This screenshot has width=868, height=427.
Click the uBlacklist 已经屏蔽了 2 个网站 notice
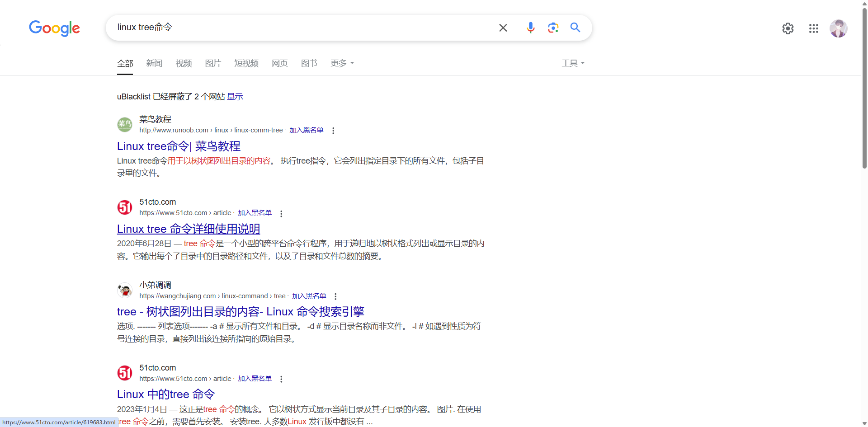click(x=171, y=97)
